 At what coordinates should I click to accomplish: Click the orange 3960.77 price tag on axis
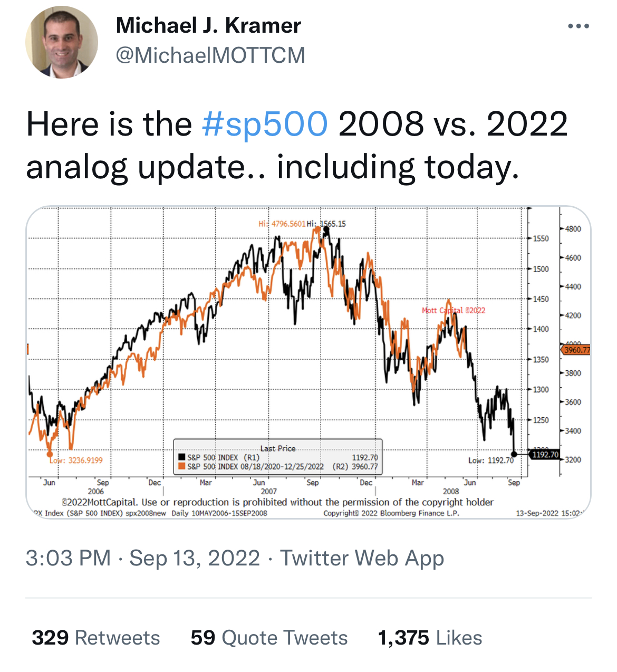pos(576,350)
